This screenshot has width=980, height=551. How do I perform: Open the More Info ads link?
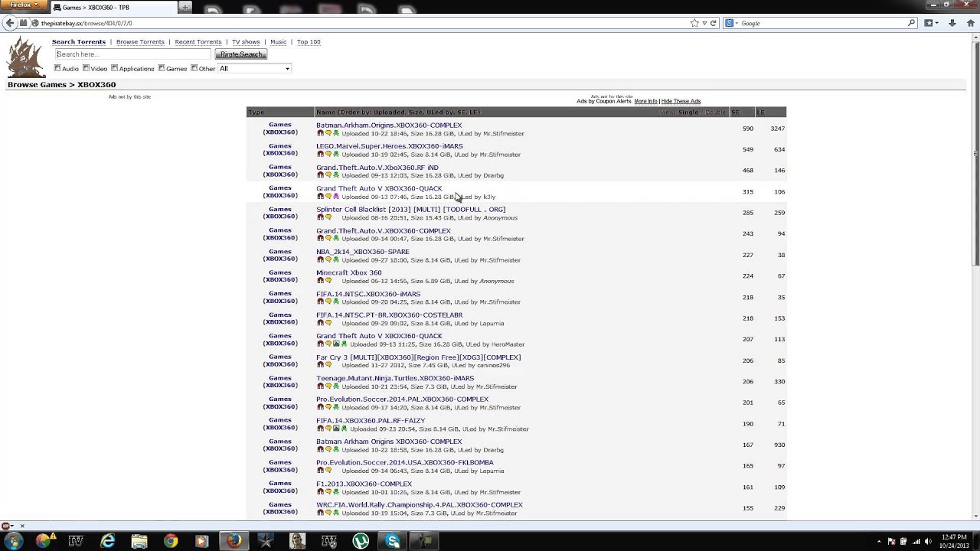pos(645,101)
